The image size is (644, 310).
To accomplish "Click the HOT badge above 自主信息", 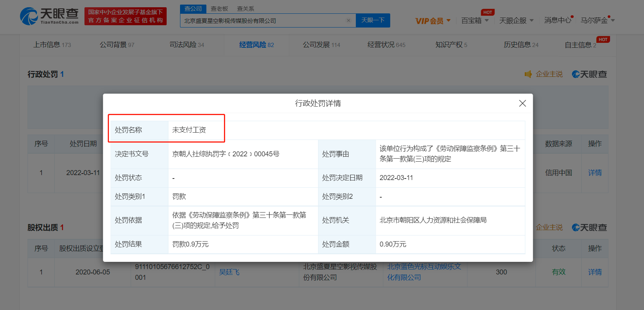I will click(x=603, y=39).
